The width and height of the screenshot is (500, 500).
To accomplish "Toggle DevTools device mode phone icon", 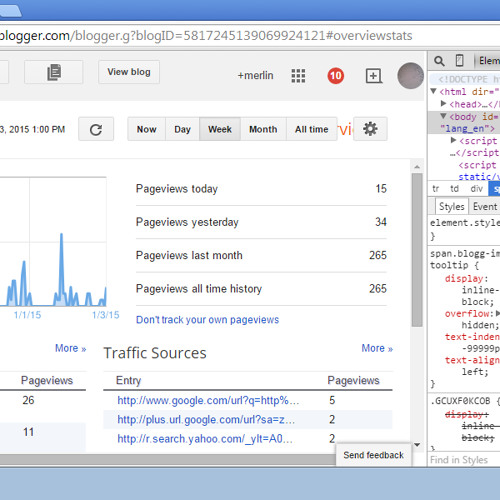I will [x=459, y=61].
